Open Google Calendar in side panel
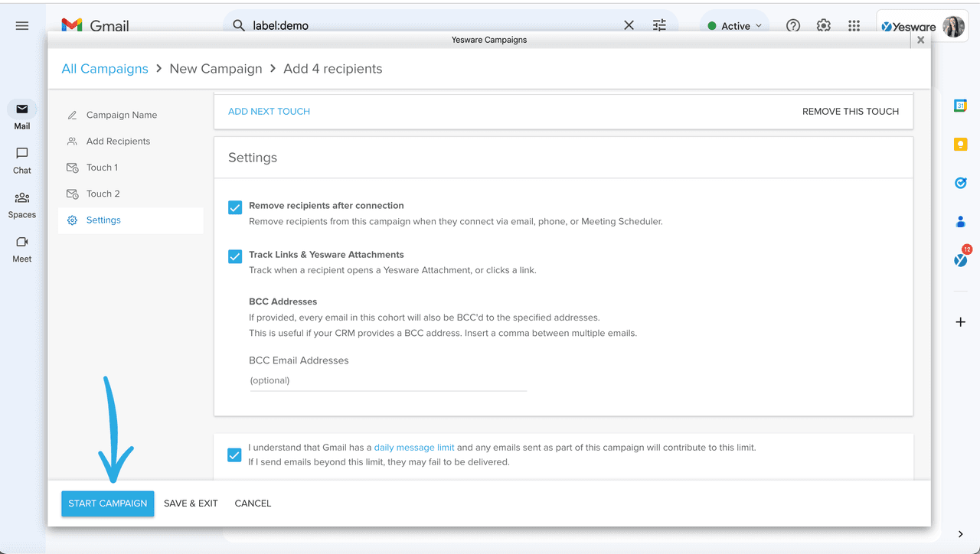Viewport: 980px width, 554px height. pos(960,106)
